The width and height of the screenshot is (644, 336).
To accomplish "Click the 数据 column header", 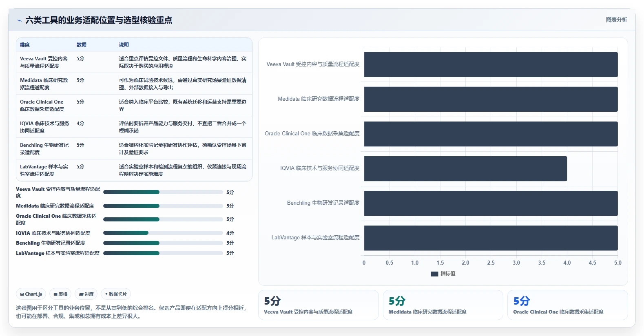I will (x=82, y=45).
